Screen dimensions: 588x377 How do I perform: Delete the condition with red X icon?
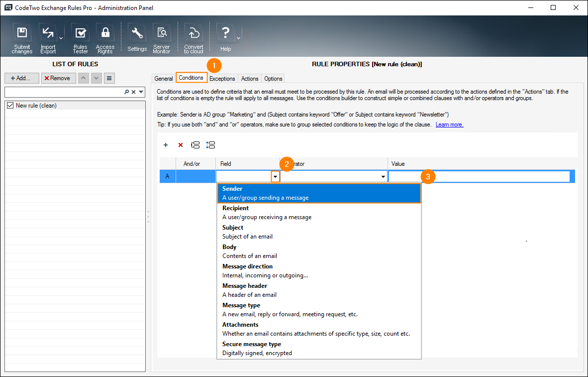pos(181,145)
